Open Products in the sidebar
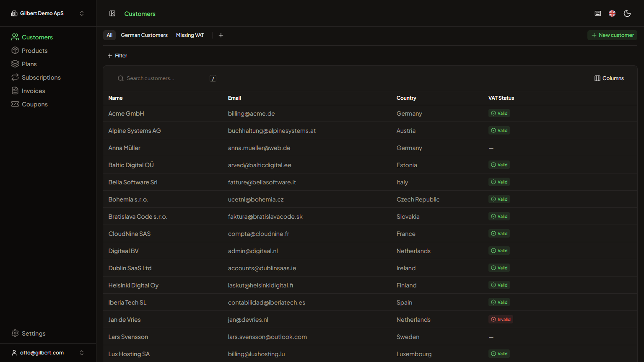Screen dimensions: 644x362 click(x=34, y=51)
